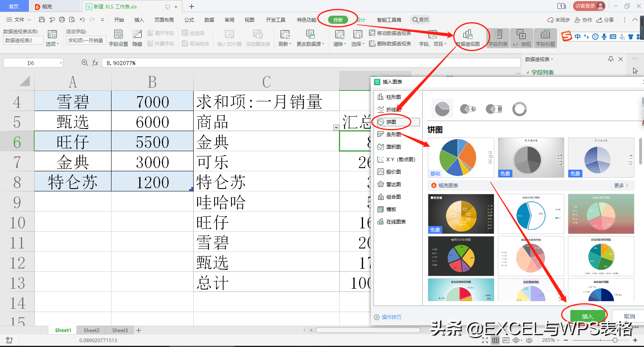644x347 pixels.
Task: Open 商品 filter dropdown in pivot table
Action: 336,127
